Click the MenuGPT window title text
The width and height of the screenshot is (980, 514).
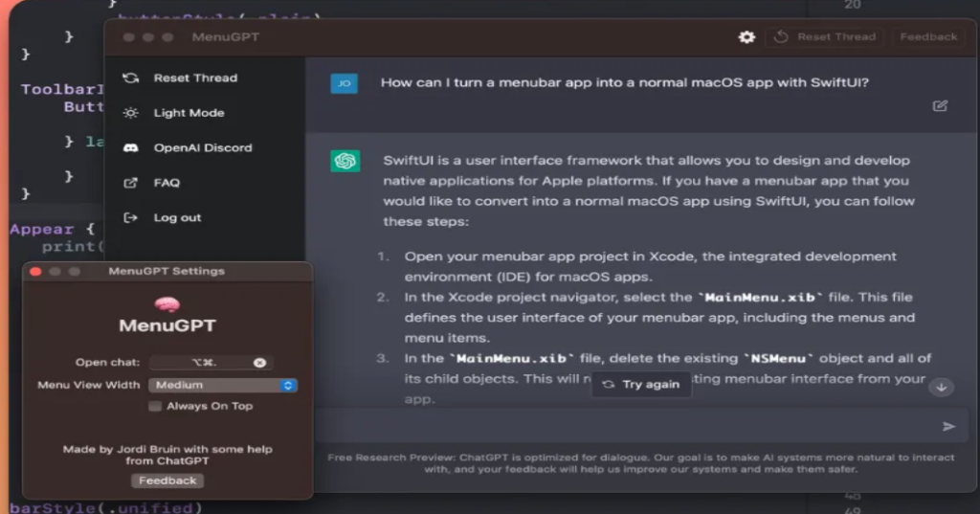coord(226,37)
